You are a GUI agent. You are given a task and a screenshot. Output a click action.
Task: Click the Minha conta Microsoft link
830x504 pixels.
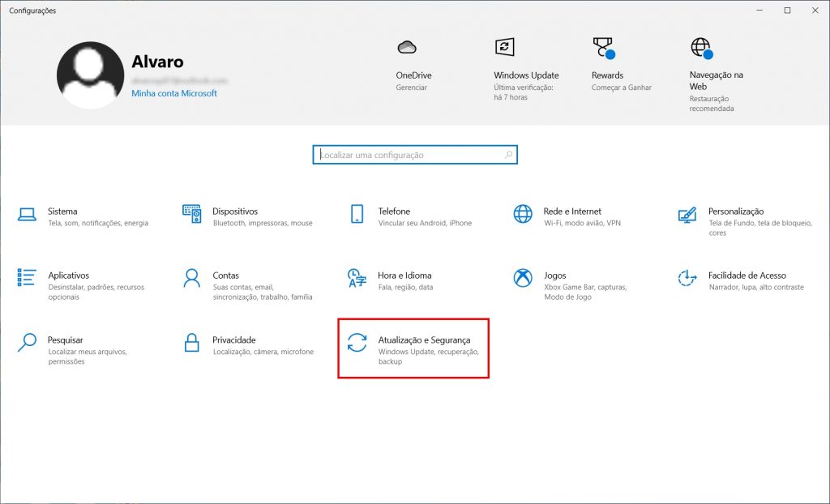174,93
